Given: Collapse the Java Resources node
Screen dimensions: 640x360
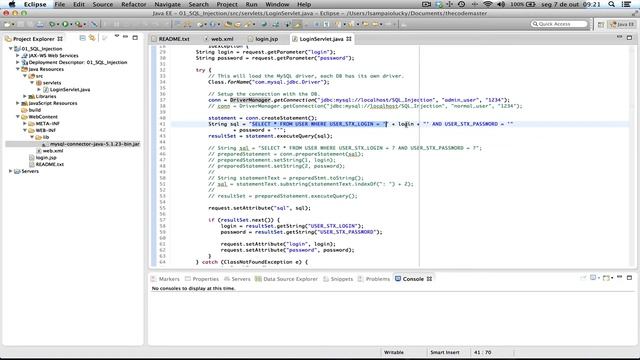Looking at the screenshot, I should (x=18, y=69).
